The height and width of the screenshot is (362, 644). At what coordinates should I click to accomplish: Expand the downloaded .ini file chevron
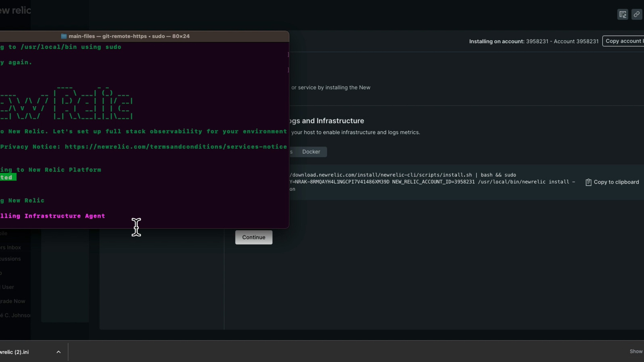pyautogui.click(x=58, y=352)
